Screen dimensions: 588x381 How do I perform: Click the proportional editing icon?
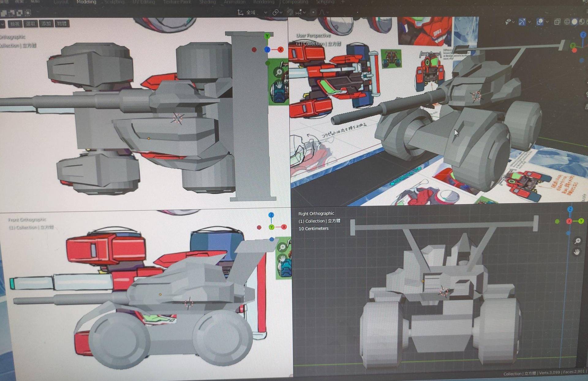[313, 12]
